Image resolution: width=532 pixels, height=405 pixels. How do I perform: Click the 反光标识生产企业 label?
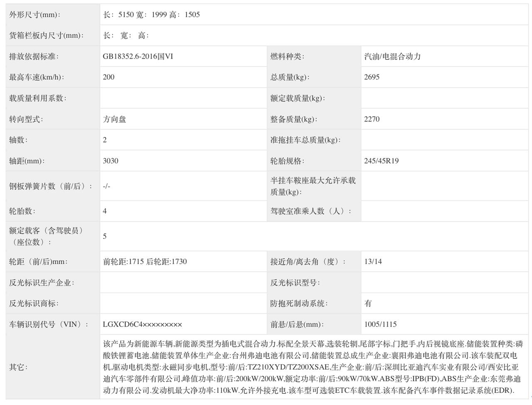(42, 282)
